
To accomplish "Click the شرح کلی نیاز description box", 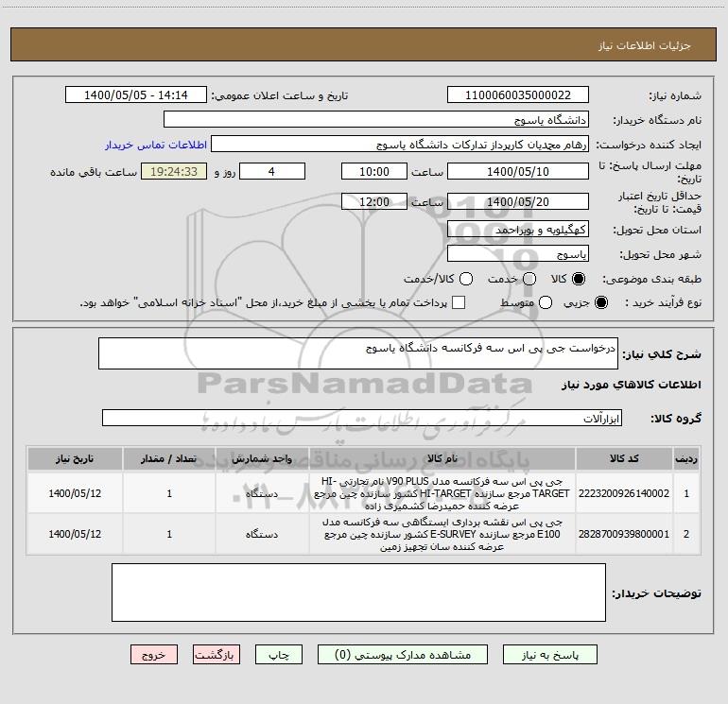I will (358, 353).
